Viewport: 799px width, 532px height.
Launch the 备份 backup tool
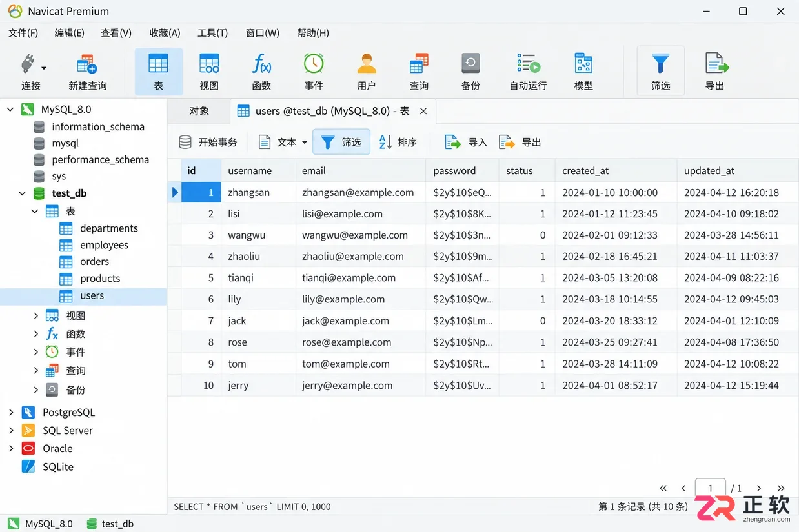[470, 72]
